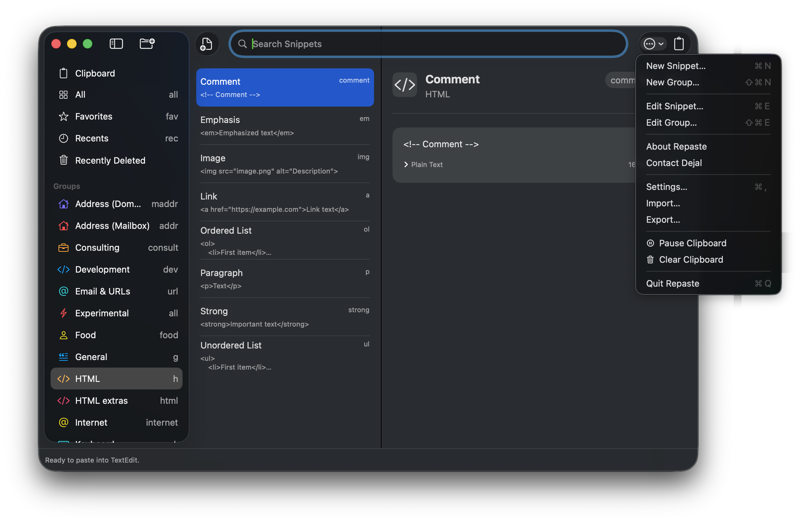Open the clipboard icon in the toolbar
The image size is (812, 522).
point(679,44)
